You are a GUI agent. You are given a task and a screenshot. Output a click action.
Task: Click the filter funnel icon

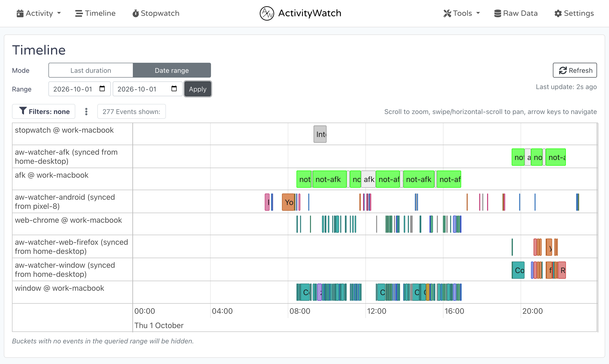pos(23,111)
